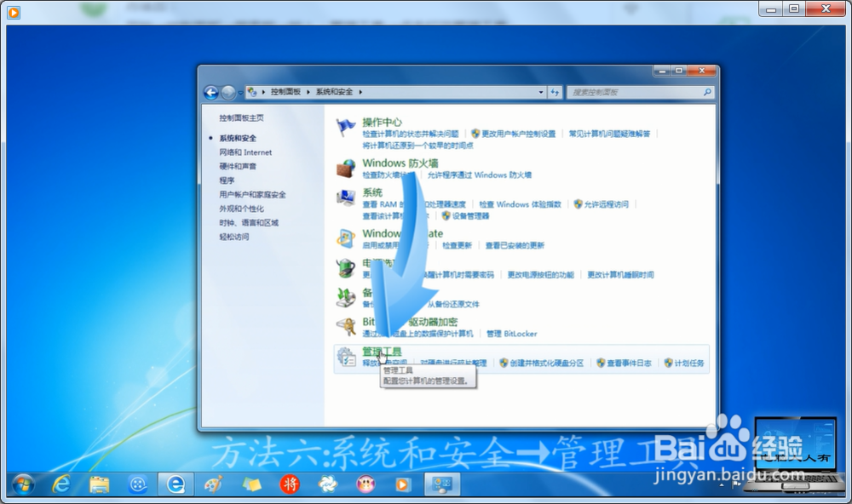The width and height of the screenshot is (852, 504).
Task: Click the 系统 computer monitor icon
Action: click(346, 198)
